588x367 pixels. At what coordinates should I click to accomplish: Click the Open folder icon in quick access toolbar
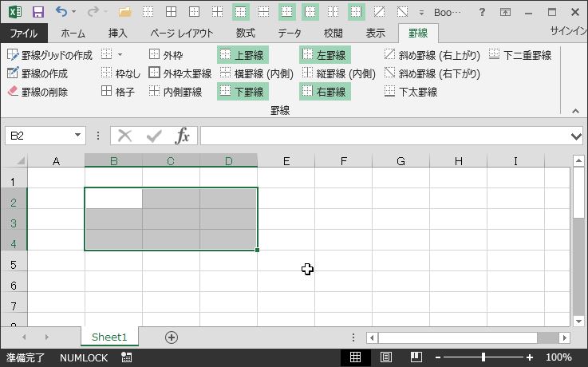pos(125,12)
